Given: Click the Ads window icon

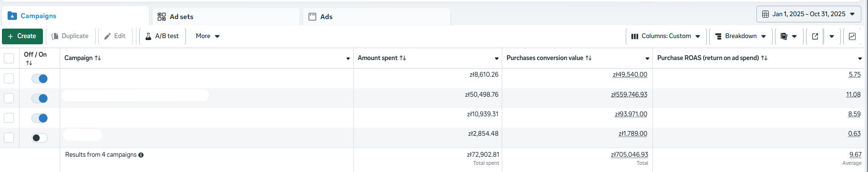Looking at the screenshot, I should pyautogui.click(x=312, y=17).
